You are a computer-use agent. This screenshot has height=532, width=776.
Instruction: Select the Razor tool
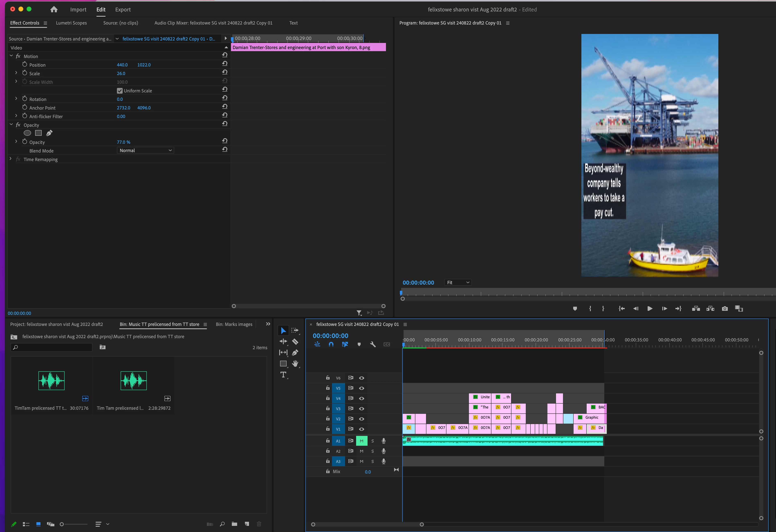click(x=295, y=342)
